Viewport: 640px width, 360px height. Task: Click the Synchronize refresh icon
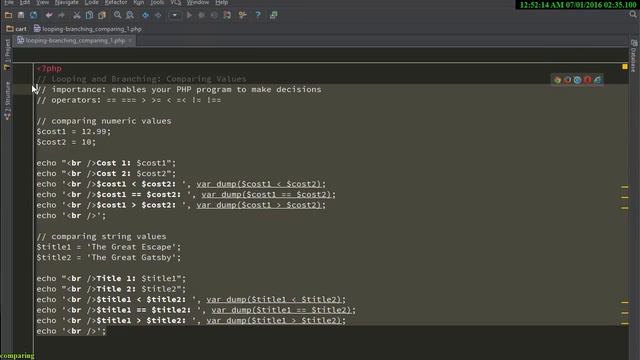click(x=33, y=15)
